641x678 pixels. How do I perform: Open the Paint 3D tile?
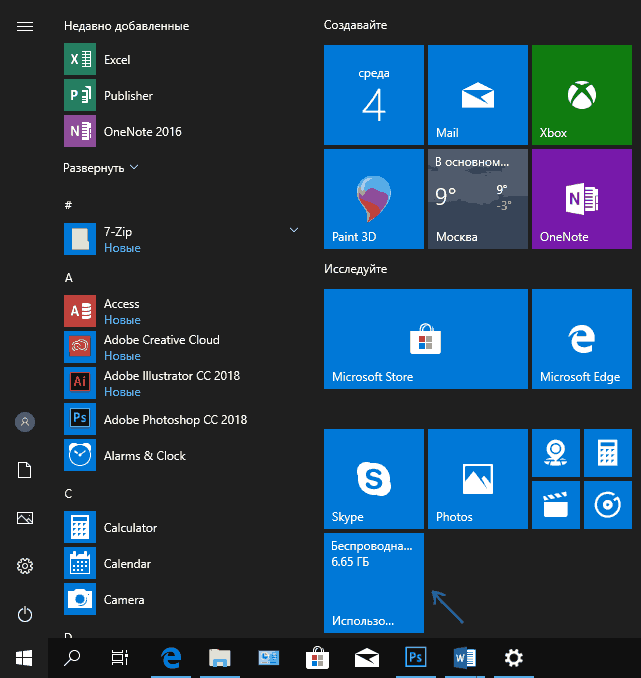374,199
